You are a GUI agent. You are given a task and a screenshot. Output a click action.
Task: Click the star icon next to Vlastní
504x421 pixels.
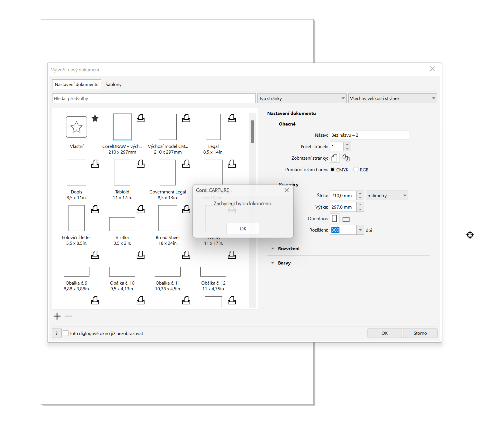click(95, 118)
